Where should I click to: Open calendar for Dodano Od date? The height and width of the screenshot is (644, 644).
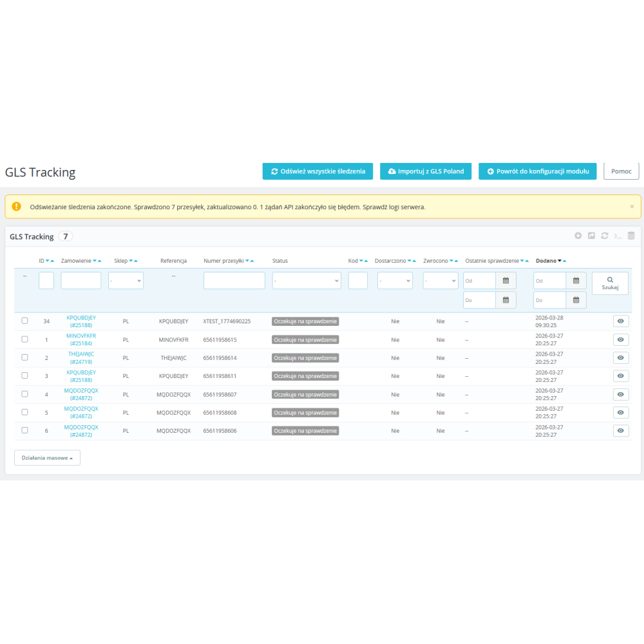tap(576, 281)
